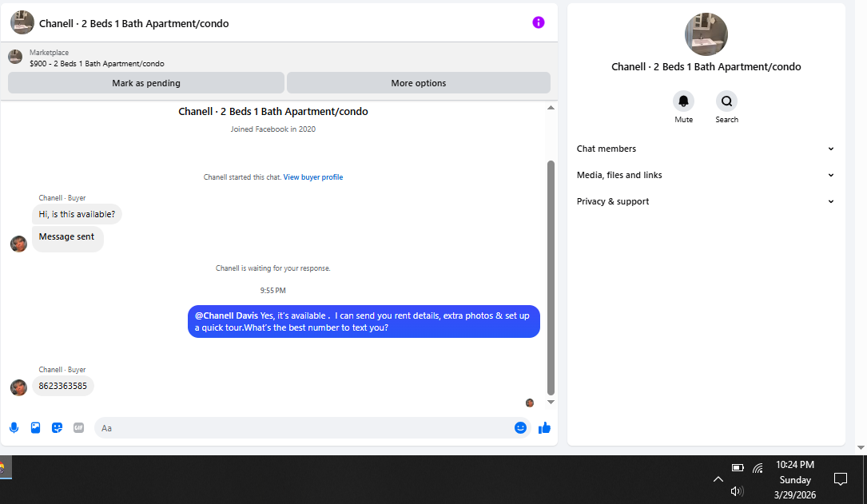This screenshot has height=504, width=867.
Task: Open the emoji picker smiley icon
Action: 520,428
